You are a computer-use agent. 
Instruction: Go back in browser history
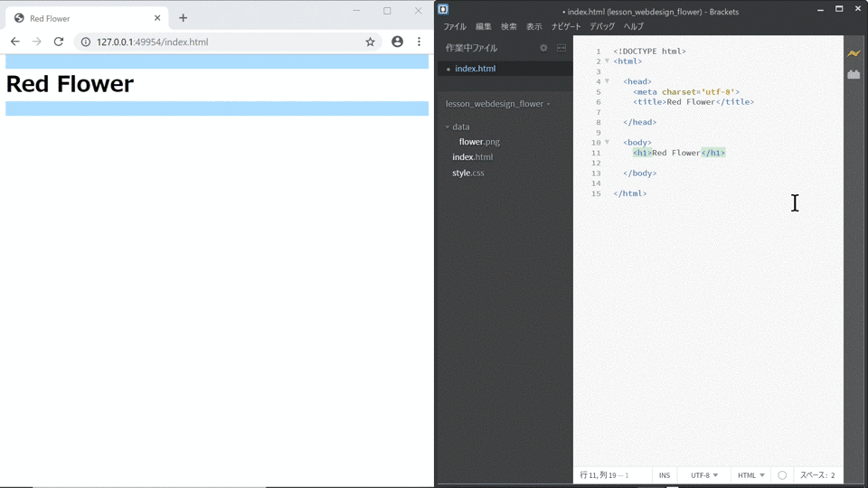15,42
